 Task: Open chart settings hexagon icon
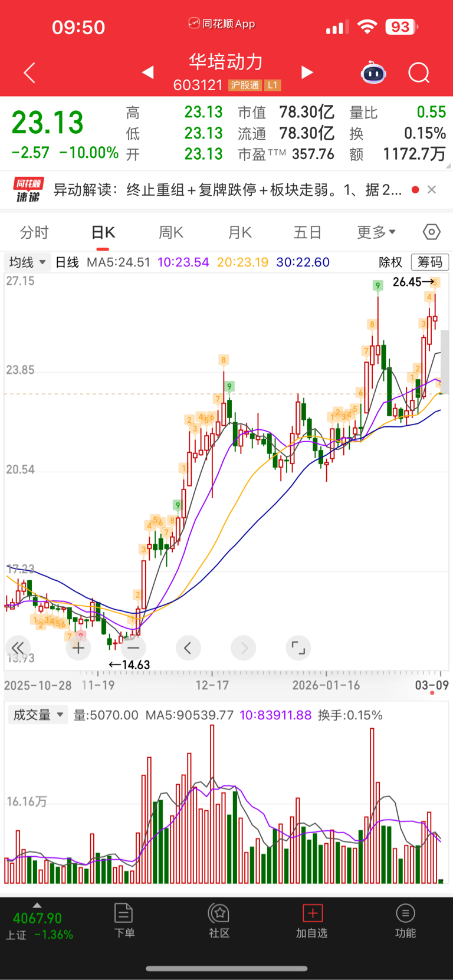pyautogui.click(x=432, y=232)
